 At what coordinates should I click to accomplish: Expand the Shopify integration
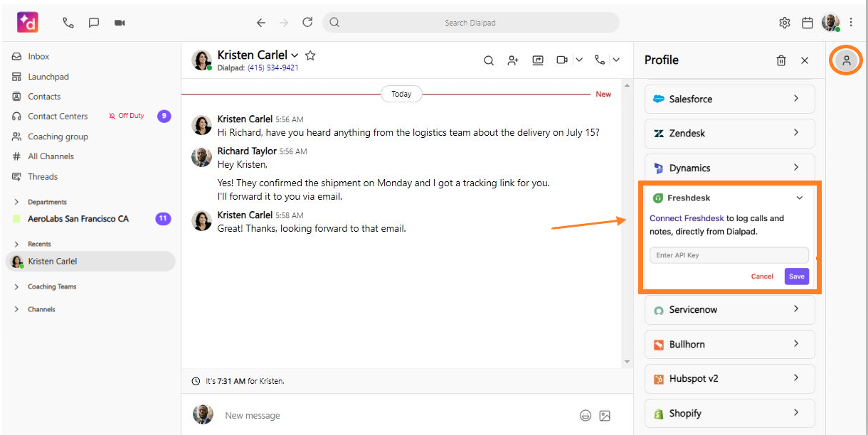coord(730,413)
